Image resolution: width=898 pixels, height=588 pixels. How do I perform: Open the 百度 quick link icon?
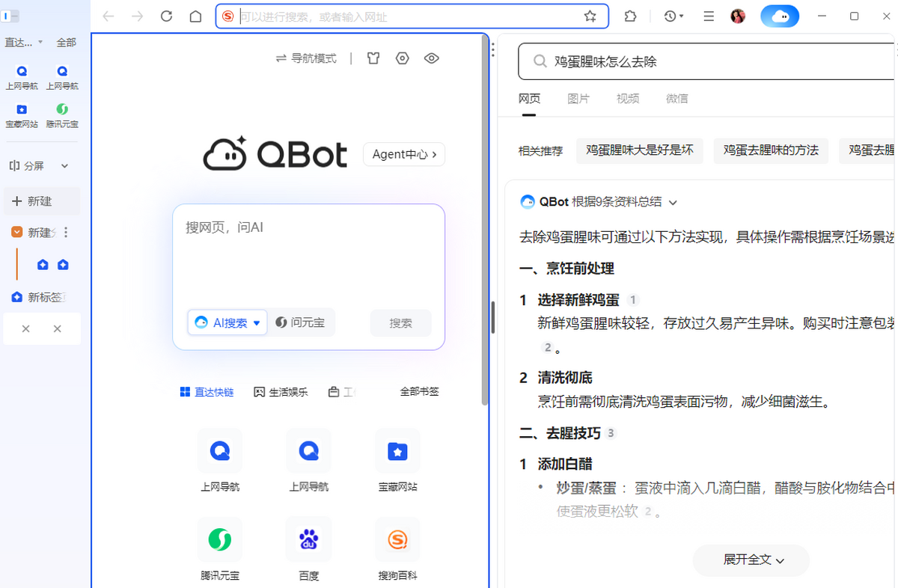(x=308, y=539)
